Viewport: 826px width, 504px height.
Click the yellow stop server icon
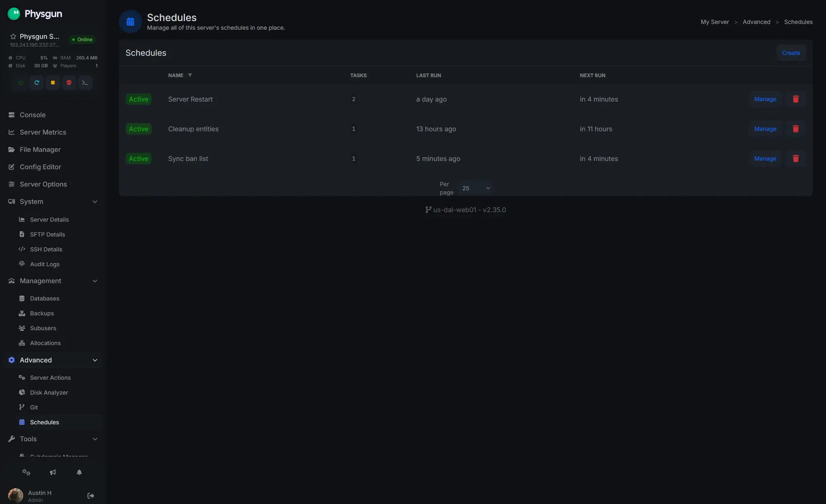53,83
